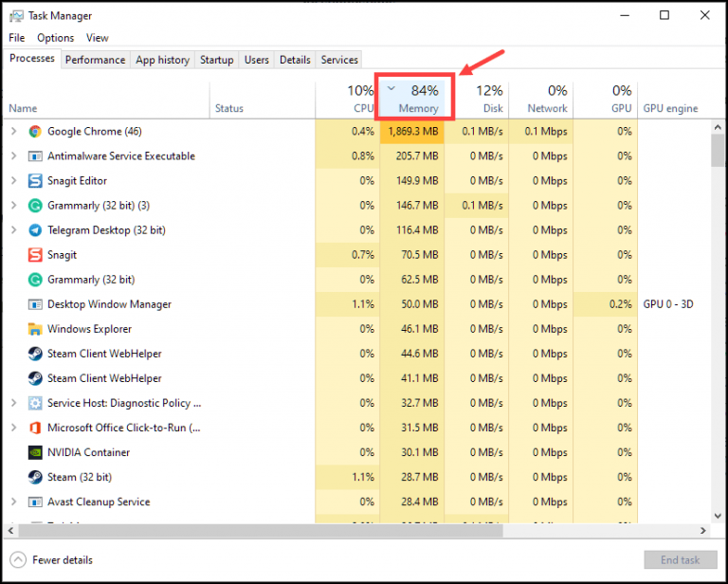Click the scroll up arrow of process list
This screenshot has width=728, height=584.
point(718,127)
